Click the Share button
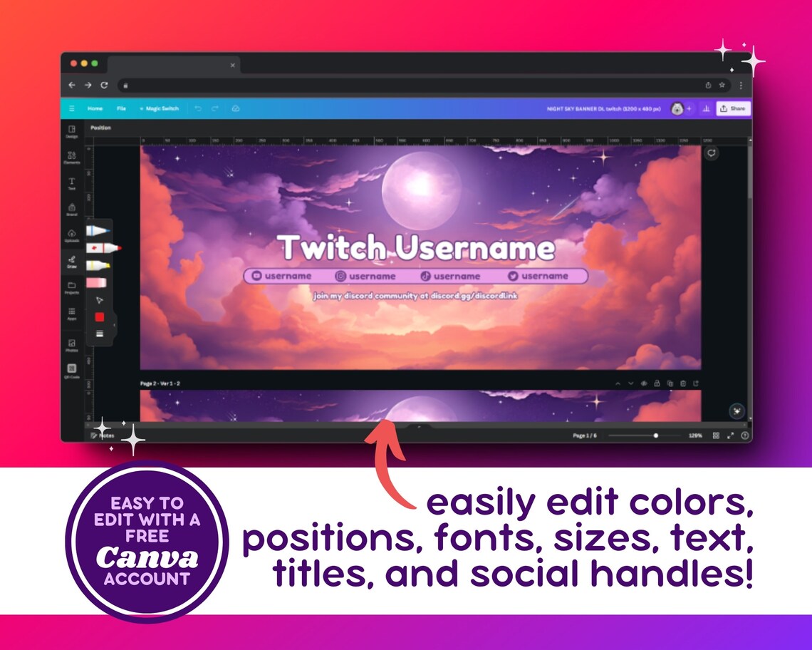The height and width of the screenshot is (650, 812). (734, 108)
